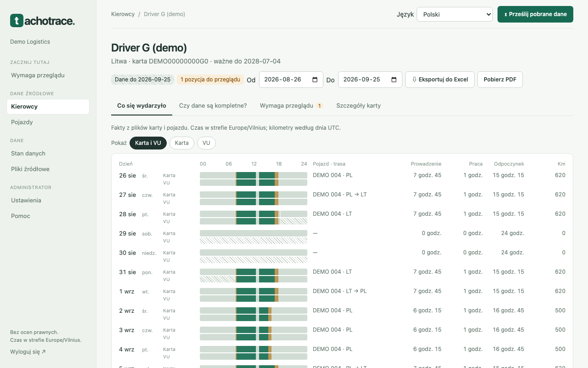Screen dimensions: 588x368
Task: Open Szczegóły karty tab
Action: pos(358,105)
